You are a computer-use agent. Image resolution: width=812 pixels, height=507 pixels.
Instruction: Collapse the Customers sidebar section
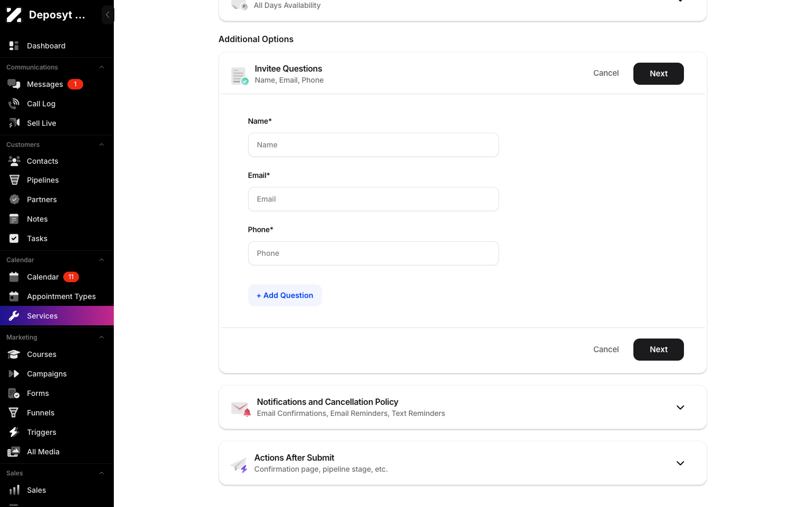point(102,145)
